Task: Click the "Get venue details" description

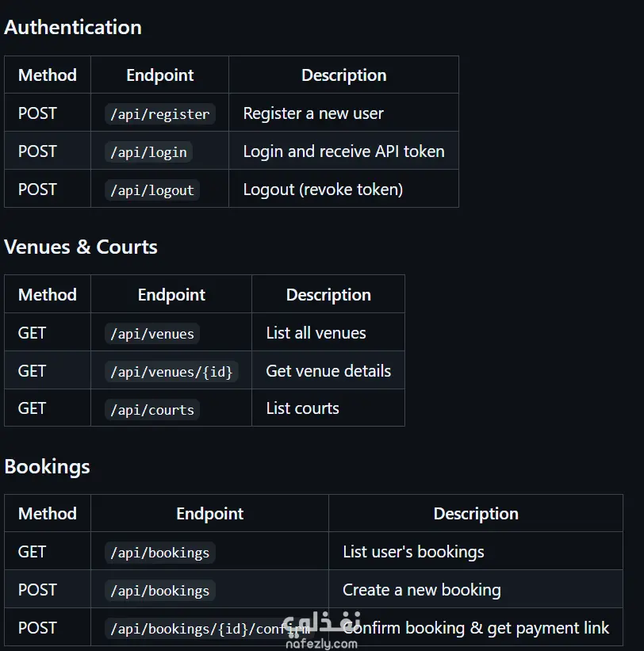Action: click(328, 371)
